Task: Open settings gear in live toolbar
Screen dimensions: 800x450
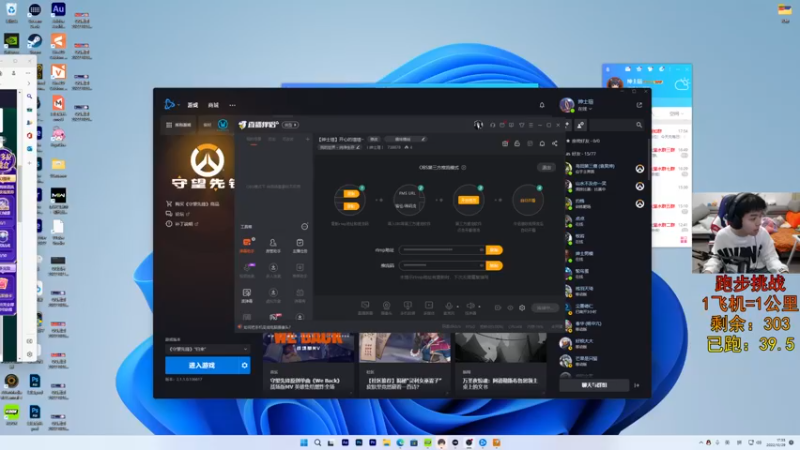Action: (x=522, y=308)
